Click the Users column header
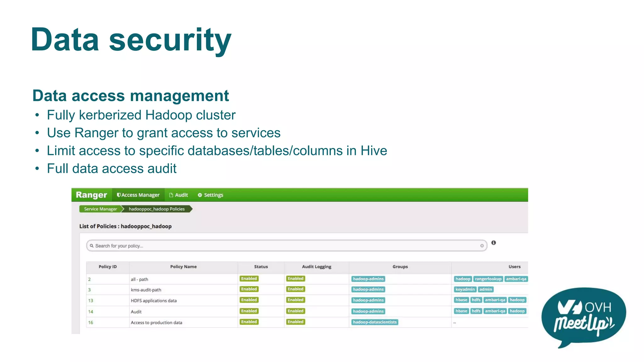The image size is (644, 362). 514,266
